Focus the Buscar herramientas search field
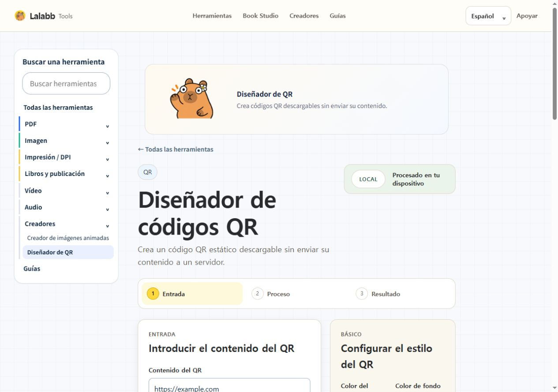Image resolution: width=558 pixels, height=392 pixels. pyautogui.click(x=66, y=83)
